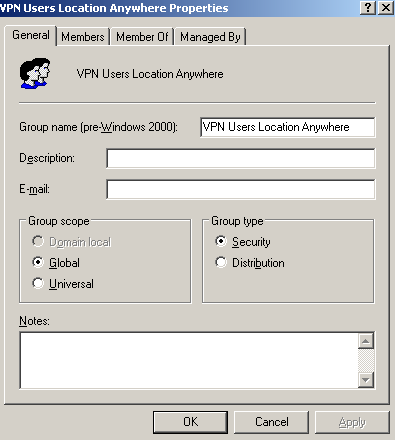Screen dimensions: 395x440
Task: Switch to the Members tab
Action: point(83,37)
